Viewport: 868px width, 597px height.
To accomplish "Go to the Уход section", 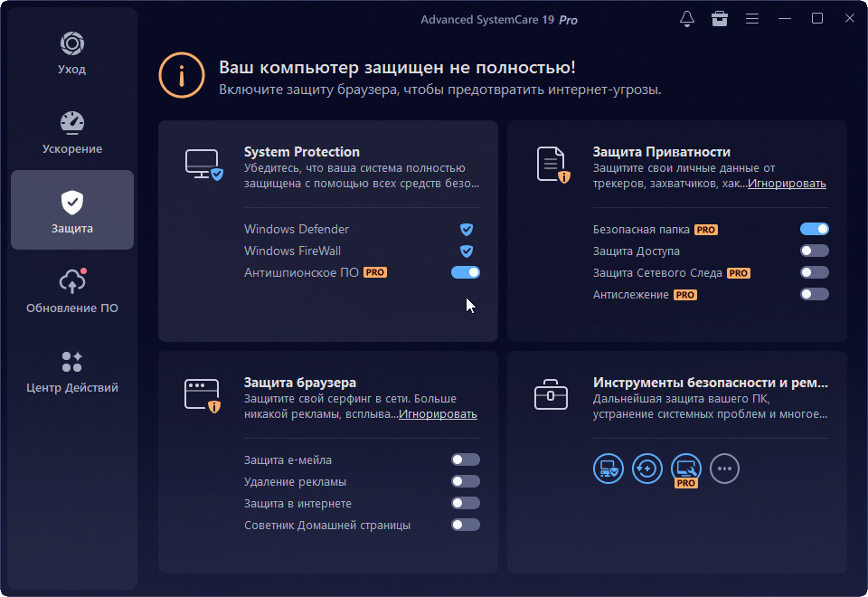I will (72, 53).
